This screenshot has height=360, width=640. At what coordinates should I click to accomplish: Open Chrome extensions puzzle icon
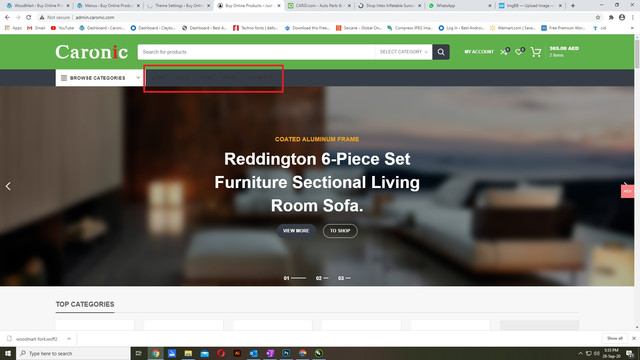point(611,18)
